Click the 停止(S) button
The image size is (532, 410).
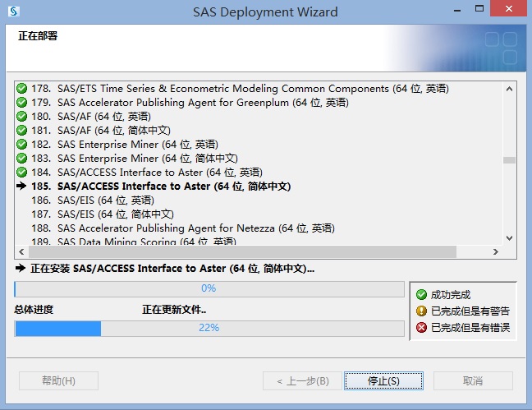(x=383, y=380)
